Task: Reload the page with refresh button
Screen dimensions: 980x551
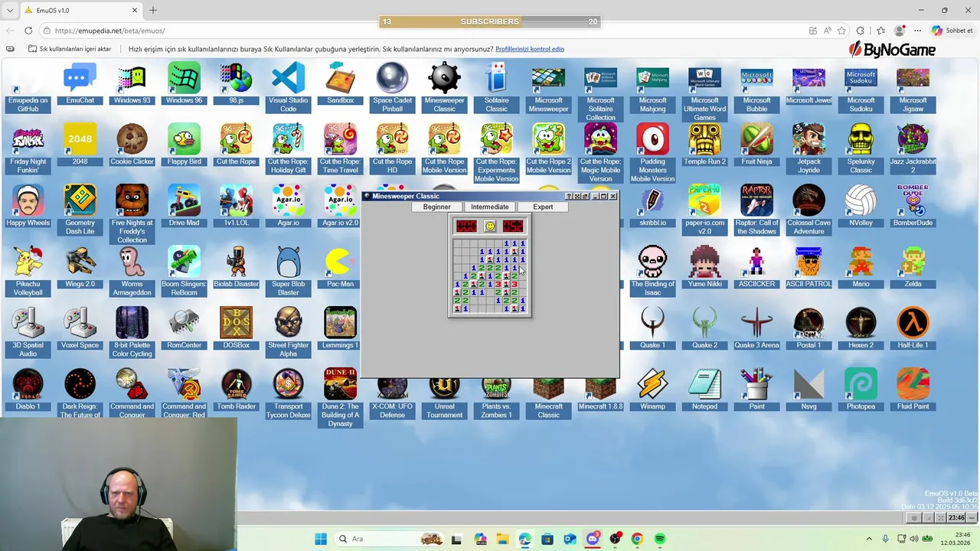Action: [28, 31]
